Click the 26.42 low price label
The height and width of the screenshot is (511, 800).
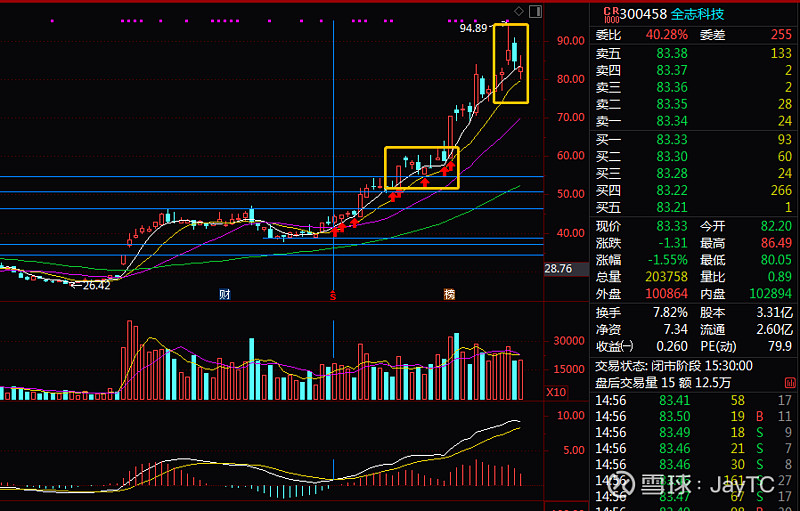96,286
